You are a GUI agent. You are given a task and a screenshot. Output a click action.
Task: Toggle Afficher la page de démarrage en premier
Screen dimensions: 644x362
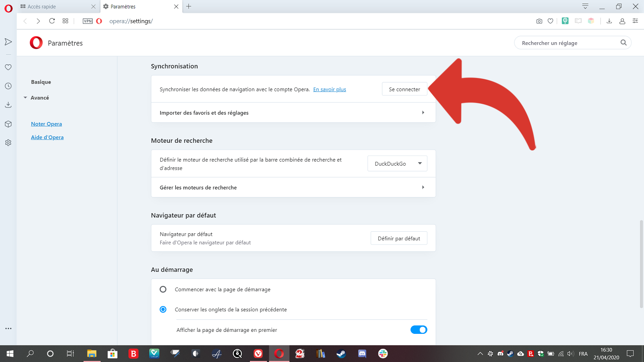tap(419, 330)
